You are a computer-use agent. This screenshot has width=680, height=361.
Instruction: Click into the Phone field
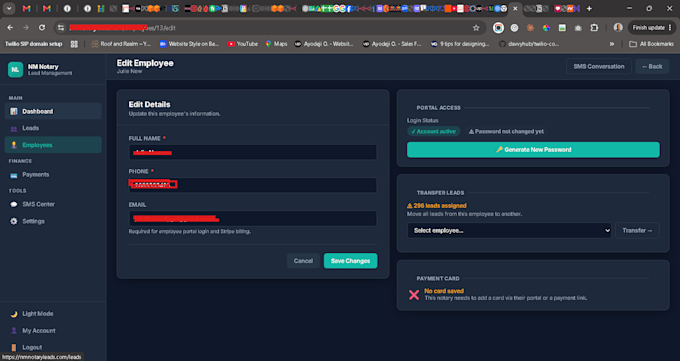pos(253,185)
